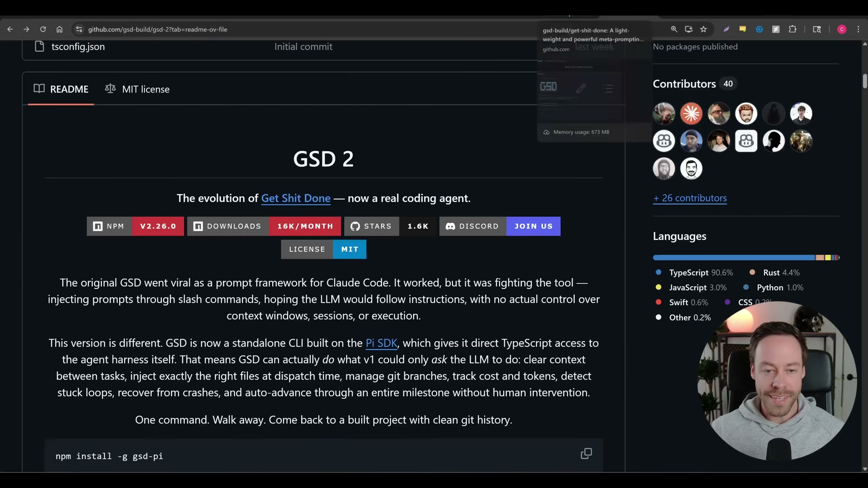This screenshot has height=488, width=868.
Task: Open the gray slashed-square extension icon
Action: pyautogui.click(x=776, y=29)
